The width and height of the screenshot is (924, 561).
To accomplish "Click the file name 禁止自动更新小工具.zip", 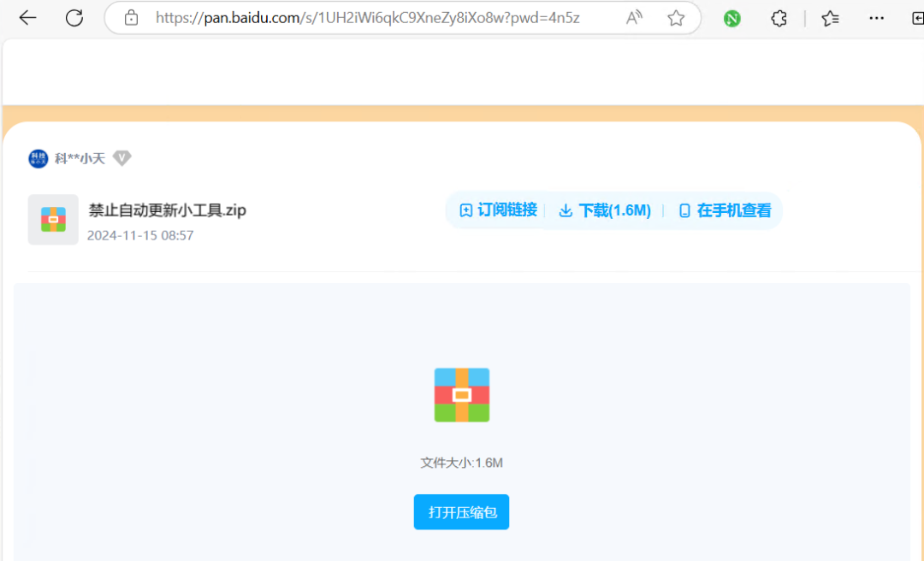I will [168, 210].
